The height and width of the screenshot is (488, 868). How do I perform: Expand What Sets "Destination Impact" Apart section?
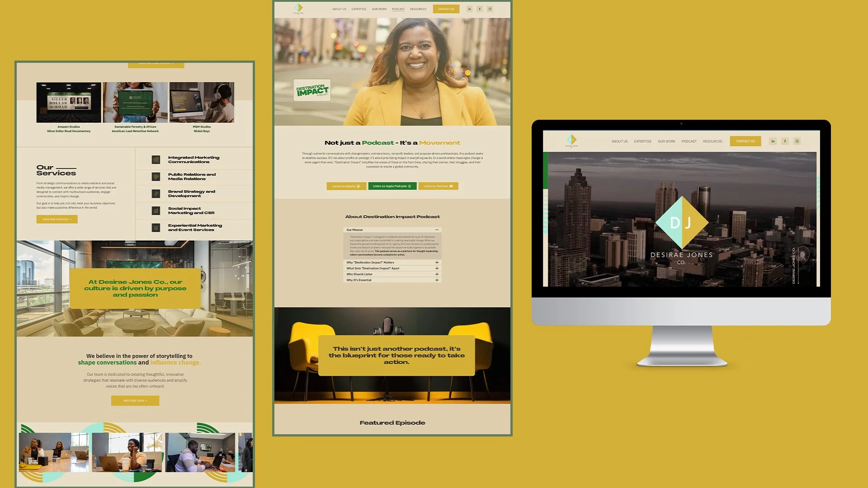tap(437, 268)
